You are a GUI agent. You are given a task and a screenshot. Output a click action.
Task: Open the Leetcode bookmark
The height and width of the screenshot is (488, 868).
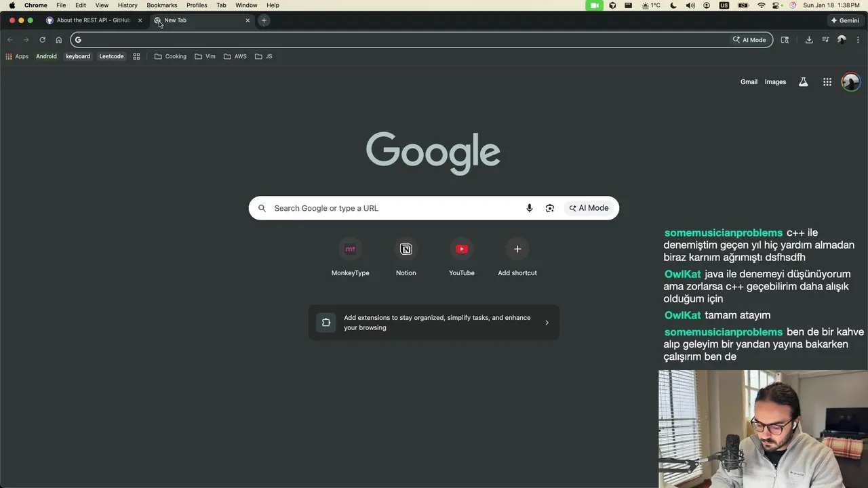[x=111, y=56]
